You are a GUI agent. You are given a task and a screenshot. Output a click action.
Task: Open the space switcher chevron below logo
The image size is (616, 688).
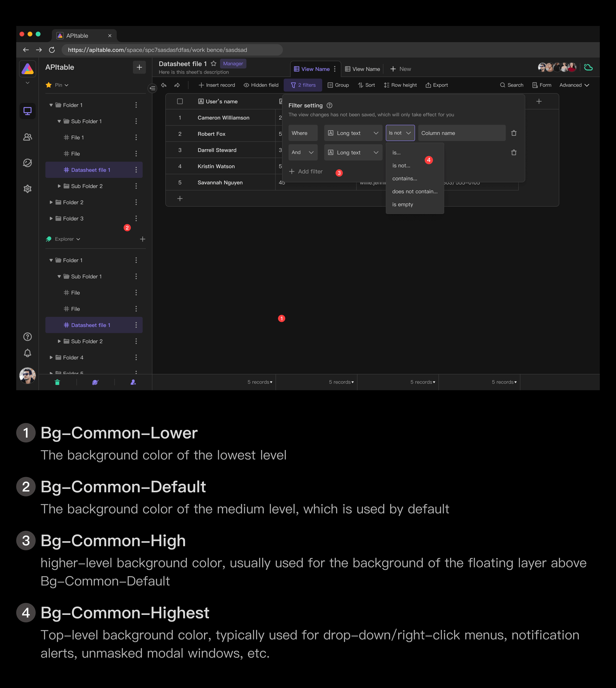pos(27,83)
